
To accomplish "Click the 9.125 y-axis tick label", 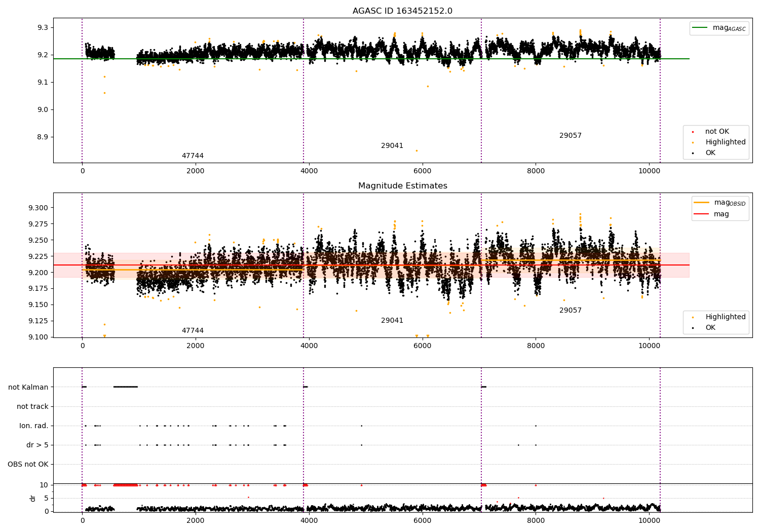I will pos(39,321).
